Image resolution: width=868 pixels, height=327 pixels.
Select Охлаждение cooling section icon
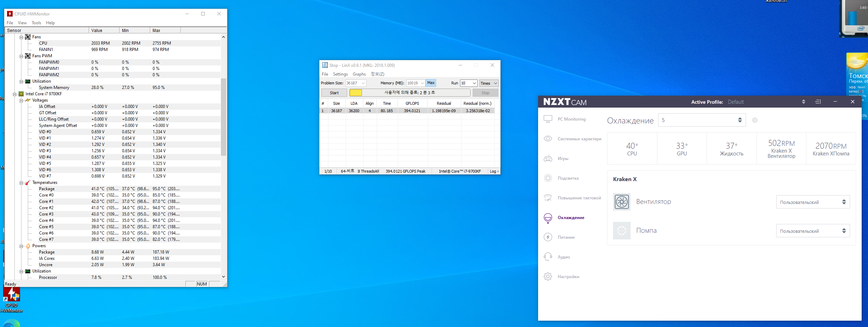[548, 218]
